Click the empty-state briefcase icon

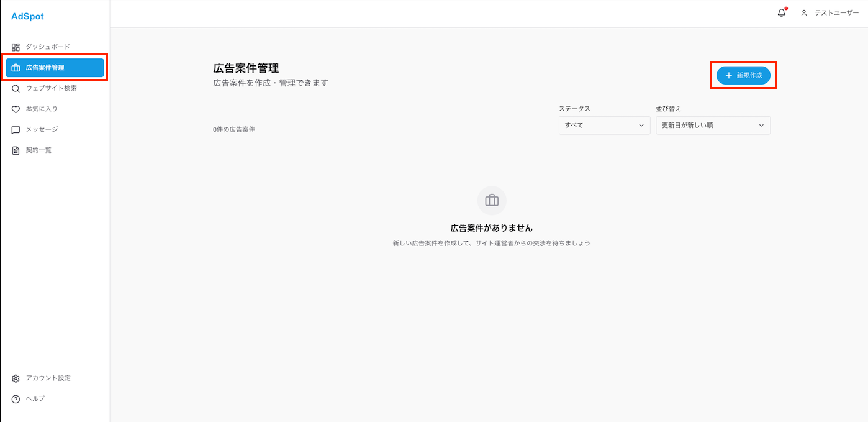[492, 201]
